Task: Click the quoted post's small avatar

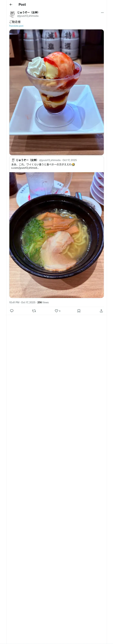Action: [x=13, y=160]
